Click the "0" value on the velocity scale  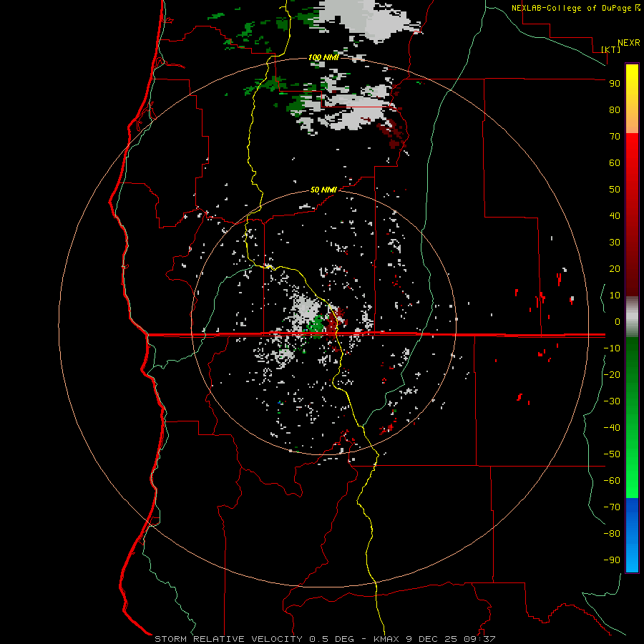[618, 322]
